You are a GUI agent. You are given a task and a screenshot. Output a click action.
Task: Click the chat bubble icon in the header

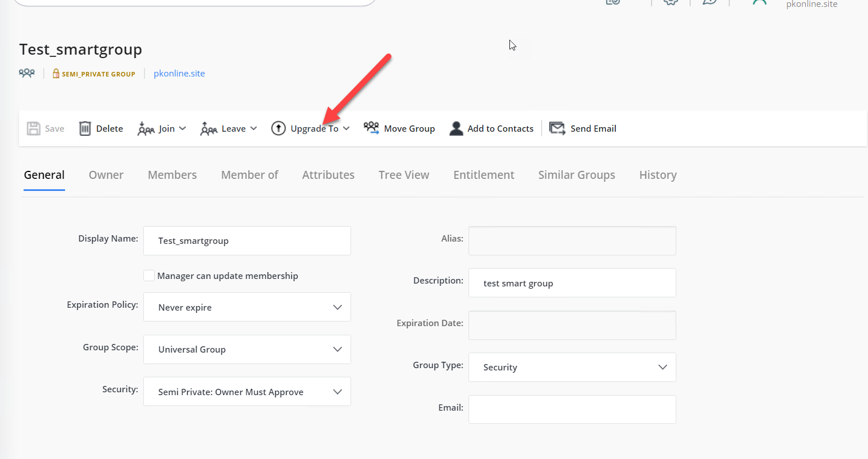(709, 2)
